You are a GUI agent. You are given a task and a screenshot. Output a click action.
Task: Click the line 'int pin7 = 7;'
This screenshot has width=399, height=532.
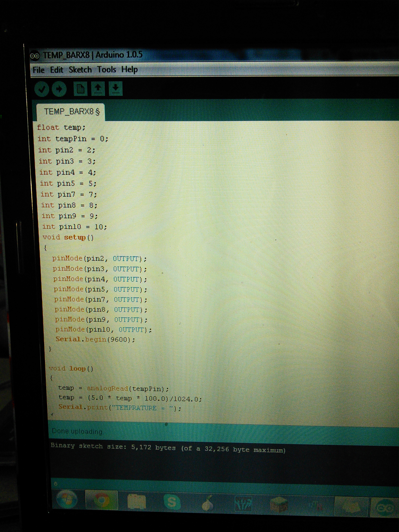click(x=69, y=194)
